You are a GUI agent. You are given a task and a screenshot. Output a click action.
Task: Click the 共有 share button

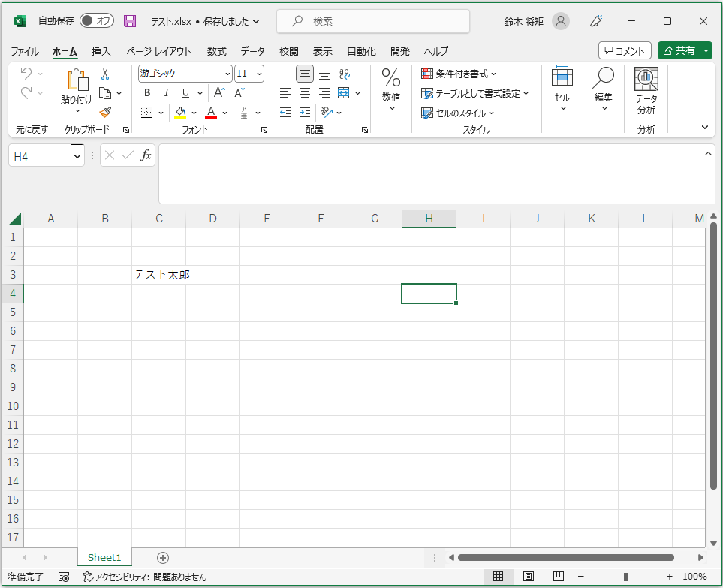point(679,51)
